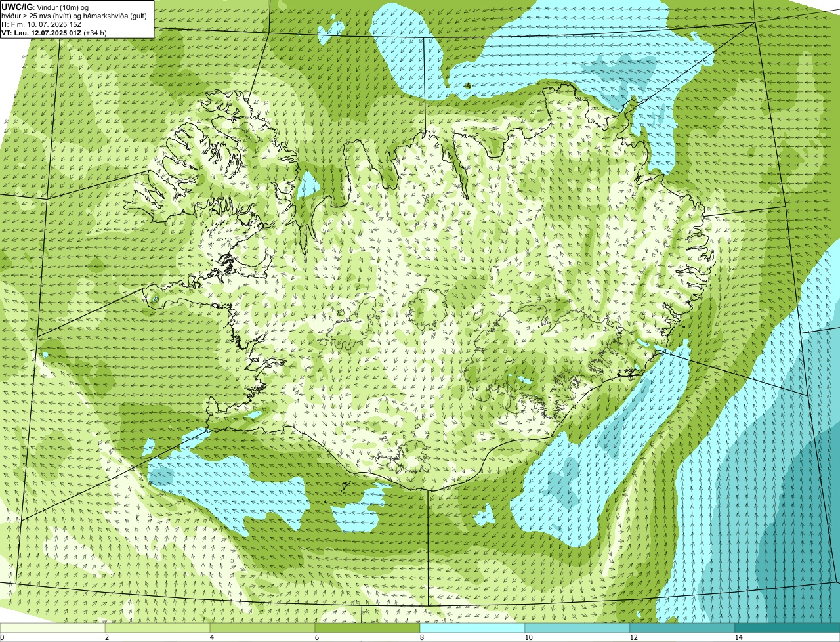Viewport: 840px width, 642px height.
Task: Click the palest 0–2 legend color swatch
Action: click(x=52, y=628)
